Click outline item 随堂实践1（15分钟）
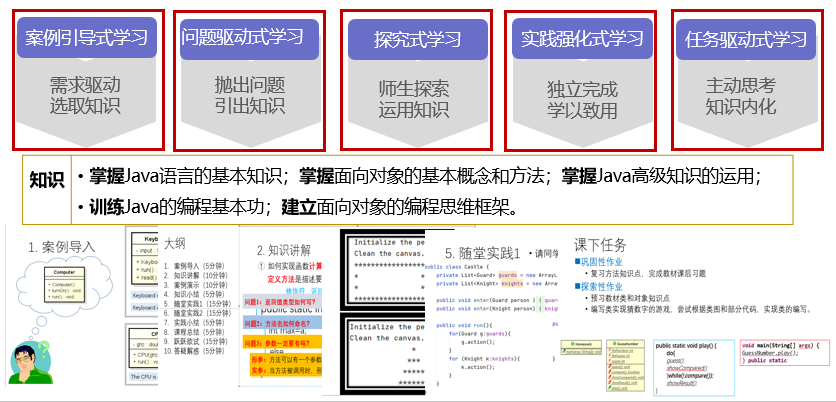 pos(197,303)
